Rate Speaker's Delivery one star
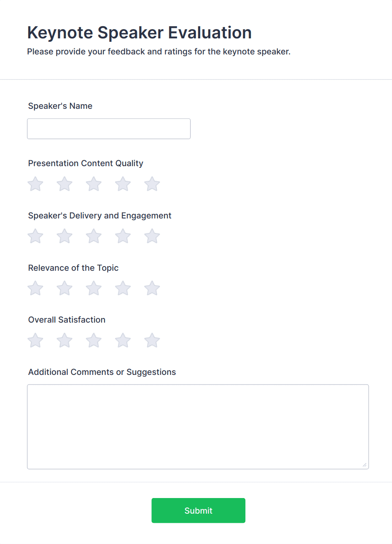Image resolution: width=392 pixels, height=544 pixels. (35, 236)
